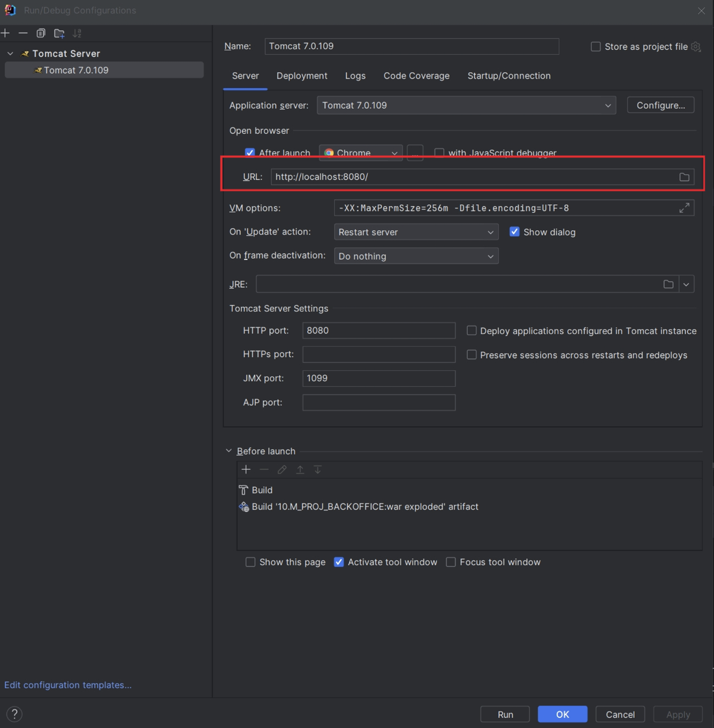Screen dimensions: 714x728
Task: Click the HTTP port field
Action: [379, 330]
